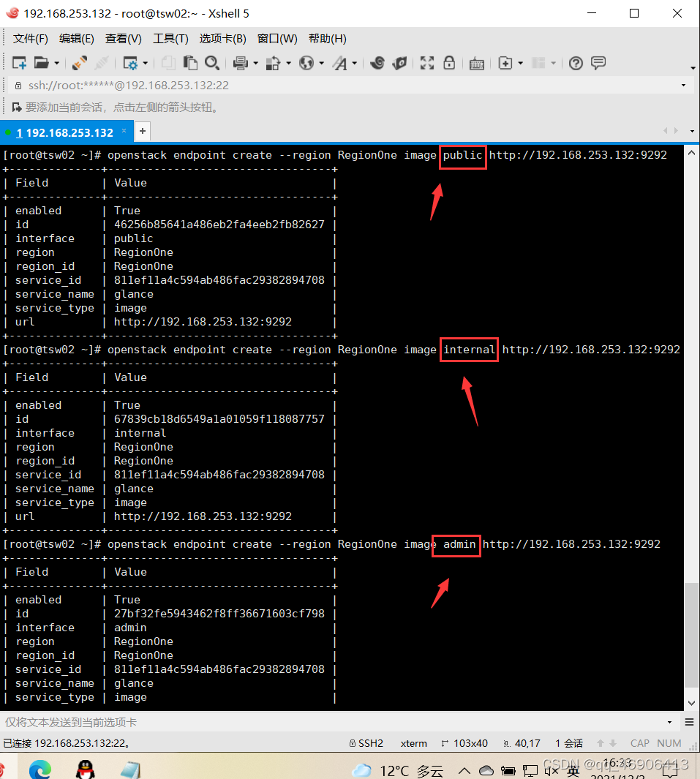The height and width of the screenshot is (779, 700).
Task: Open Microsoft Edge from the taskbar
Action: pyautogui.click(x=40, y=769)
